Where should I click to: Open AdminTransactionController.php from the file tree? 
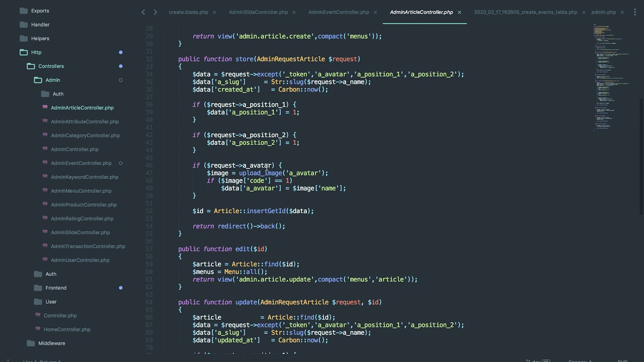[x=88, y=246]
